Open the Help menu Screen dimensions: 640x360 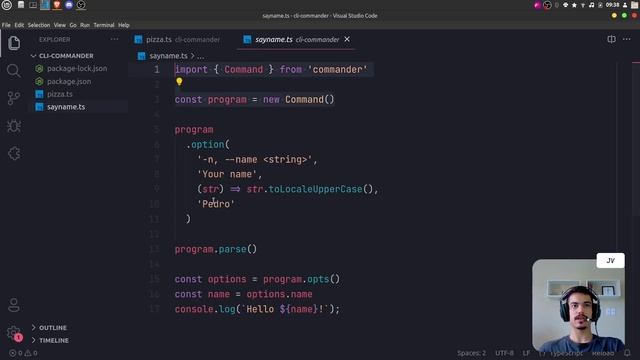tap(124, 25)
